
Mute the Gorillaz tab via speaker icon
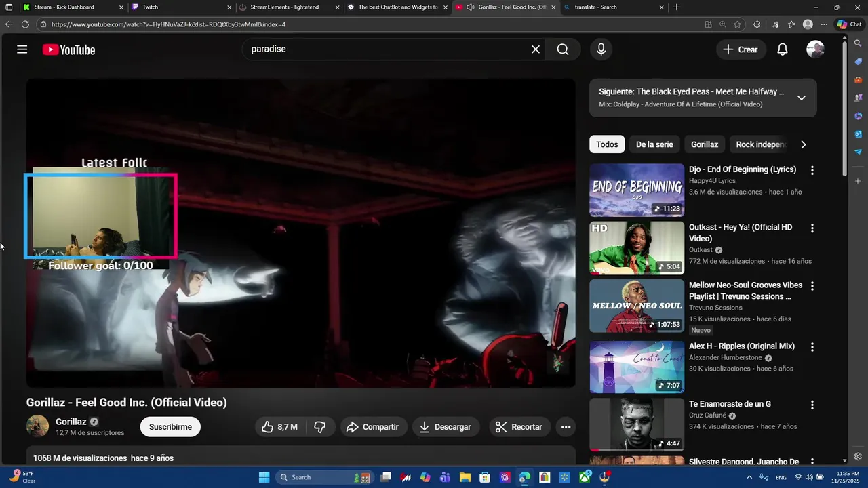471,7
